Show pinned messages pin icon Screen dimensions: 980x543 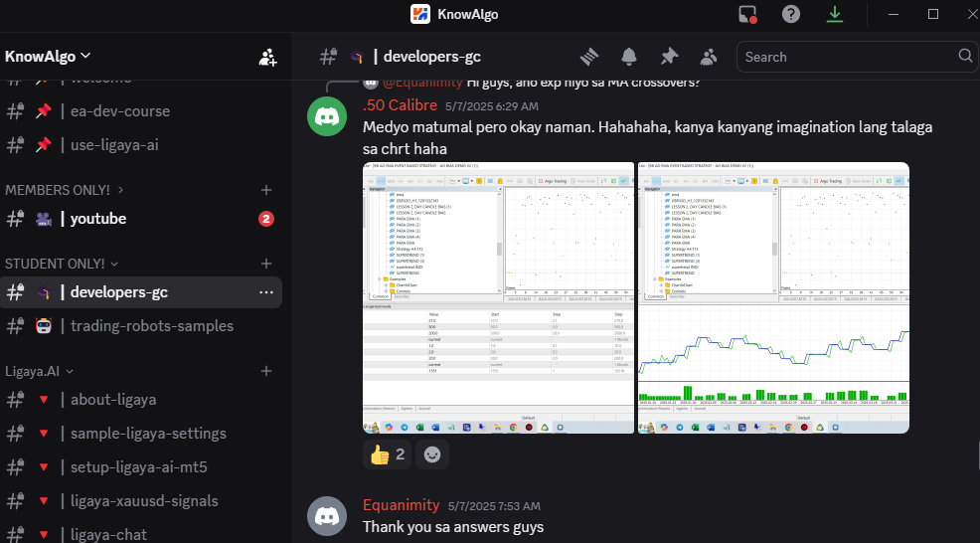(669, 57)
